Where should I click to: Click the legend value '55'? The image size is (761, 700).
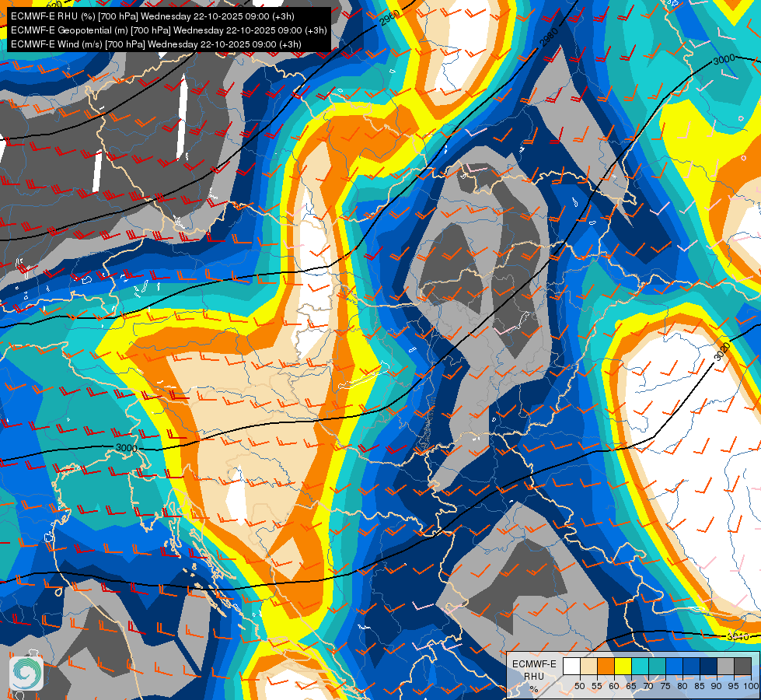tap(597, 686)
